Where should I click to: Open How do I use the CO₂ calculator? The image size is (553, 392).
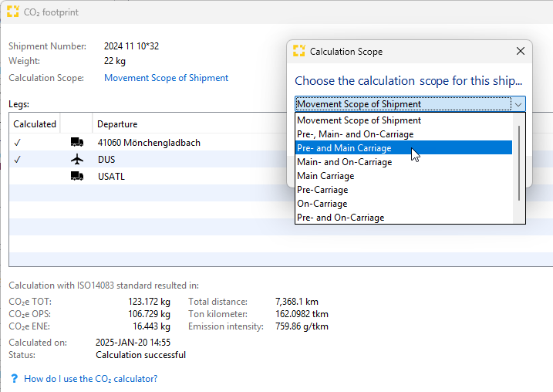point(91,379)
